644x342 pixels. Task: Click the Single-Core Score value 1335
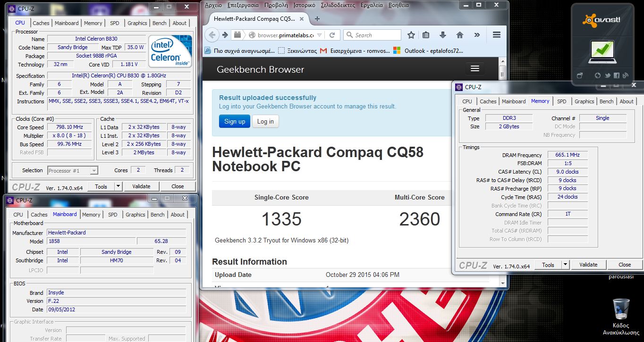click(281, 219)
